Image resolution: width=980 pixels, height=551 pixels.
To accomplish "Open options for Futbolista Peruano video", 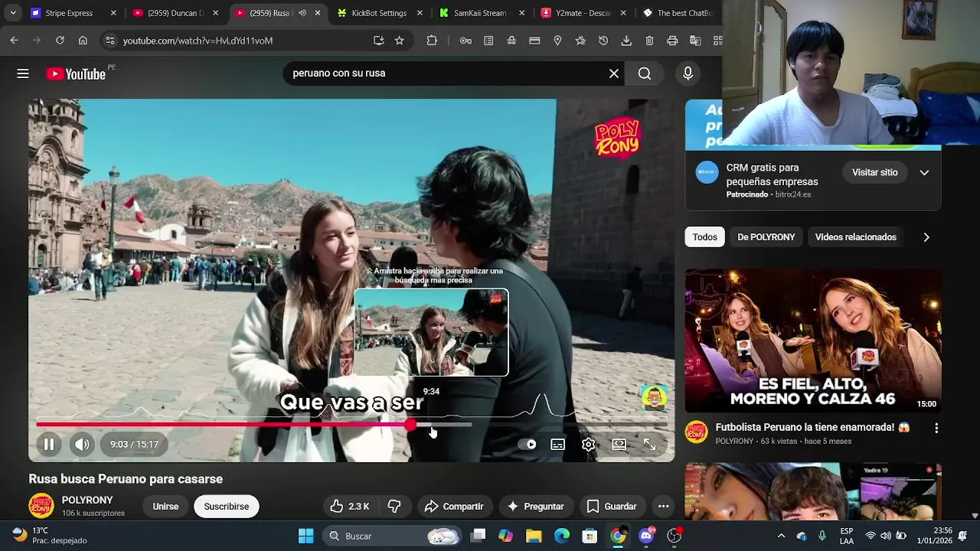I will tap(936, 429).
